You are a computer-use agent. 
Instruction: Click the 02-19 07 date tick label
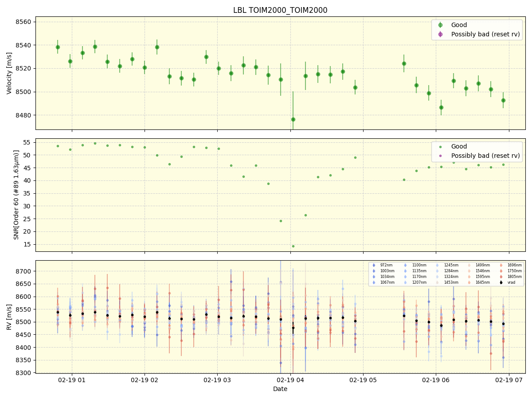[509, 380]
